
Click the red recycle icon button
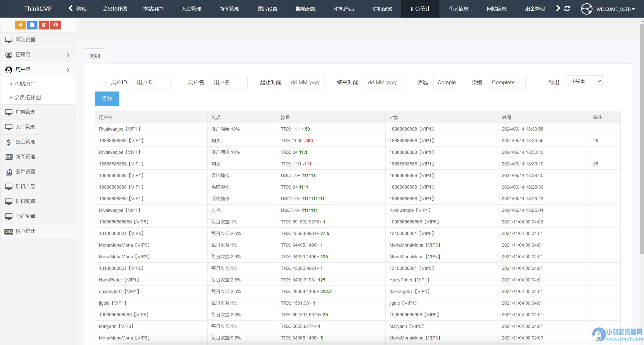click(56, 25)
